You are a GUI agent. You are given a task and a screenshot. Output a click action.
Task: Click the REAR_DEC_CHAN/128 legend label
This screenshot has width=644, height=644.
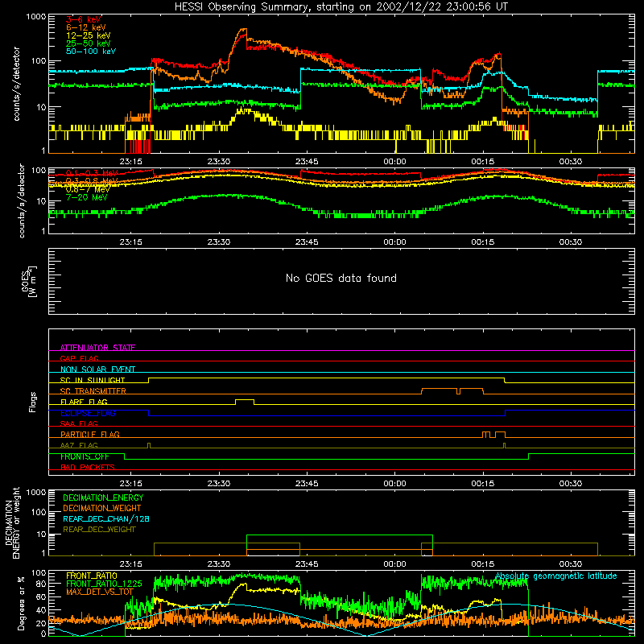(106, 518)
